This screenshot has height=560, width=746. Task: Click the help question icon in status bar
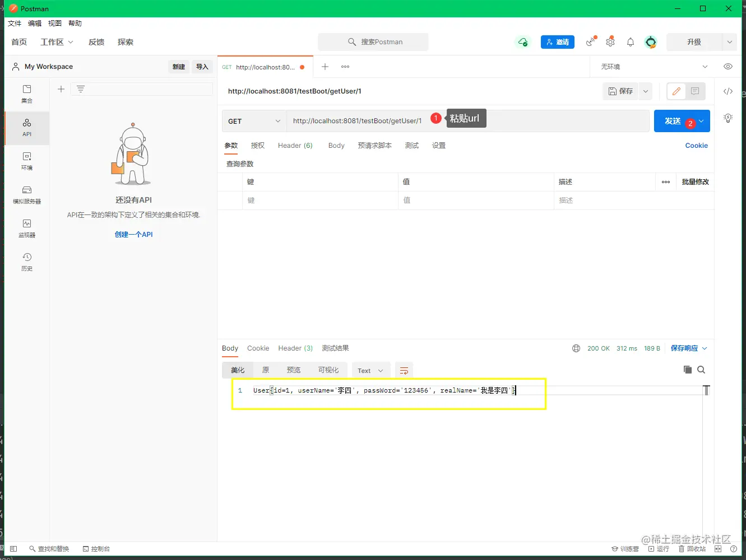tap(734, 549)
